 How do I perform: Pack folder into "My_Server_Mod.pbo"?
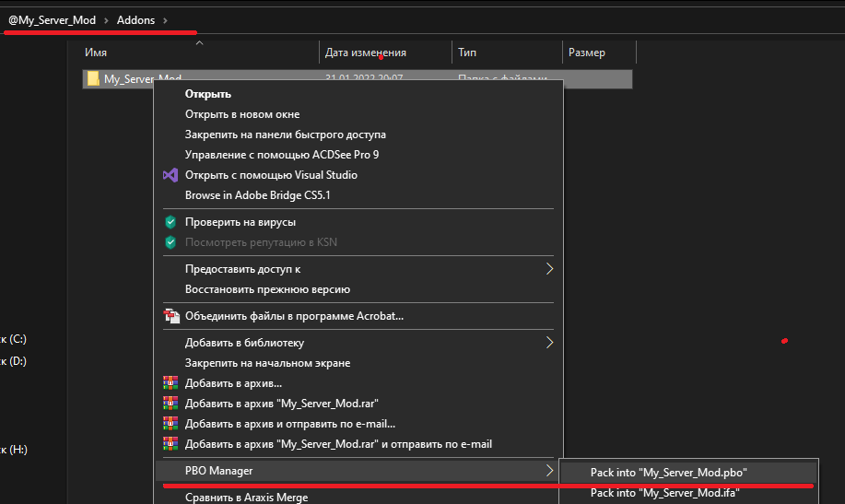pos(669,473)
